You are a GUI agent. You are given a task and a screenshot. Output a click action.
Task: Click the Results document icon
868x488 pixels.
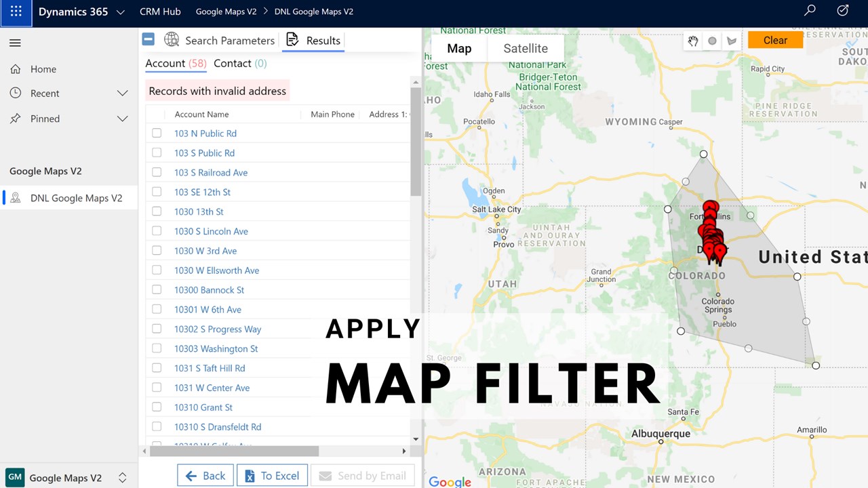pyautogui.click(x=292, y=40)
